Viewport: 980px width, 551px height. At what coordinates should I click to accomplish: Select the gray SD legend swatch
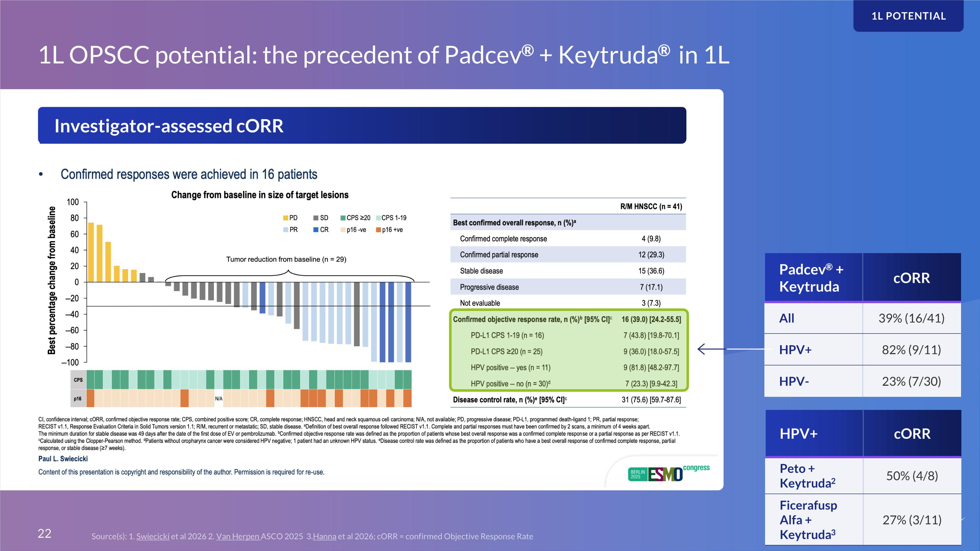pyautogui.click(x=316, y=218)
